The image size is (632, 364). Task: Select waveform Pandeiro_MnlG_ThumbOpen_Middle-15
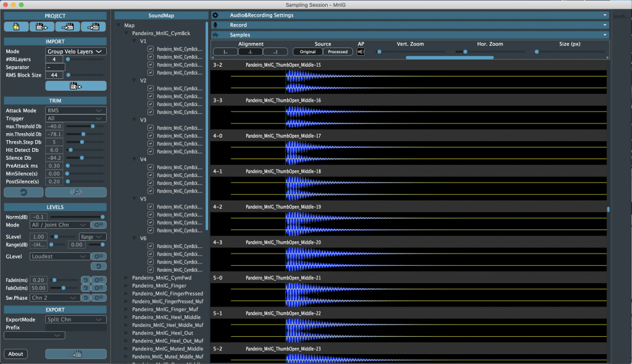(x=410, y=82)
